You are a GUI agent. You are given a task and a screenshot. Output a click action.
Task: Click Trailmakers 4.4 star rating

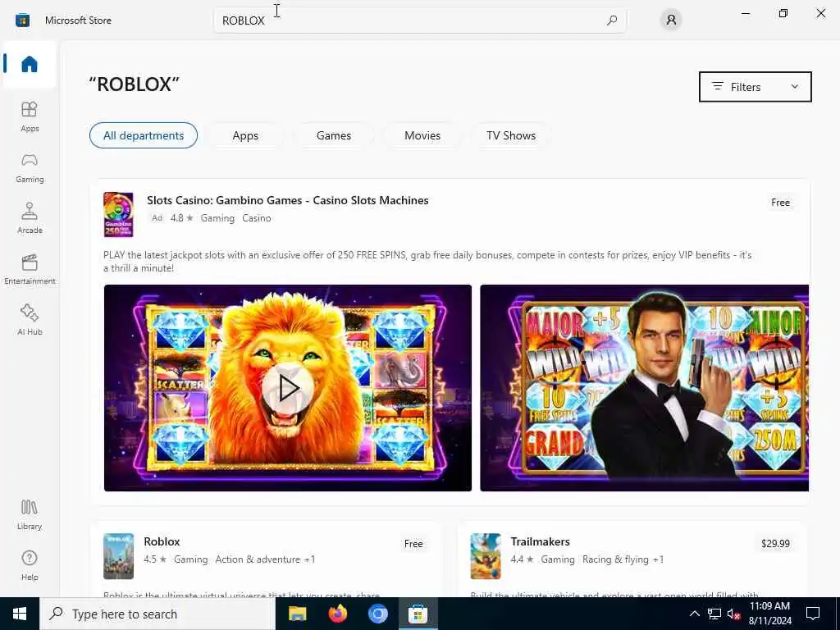click(522, 559)
